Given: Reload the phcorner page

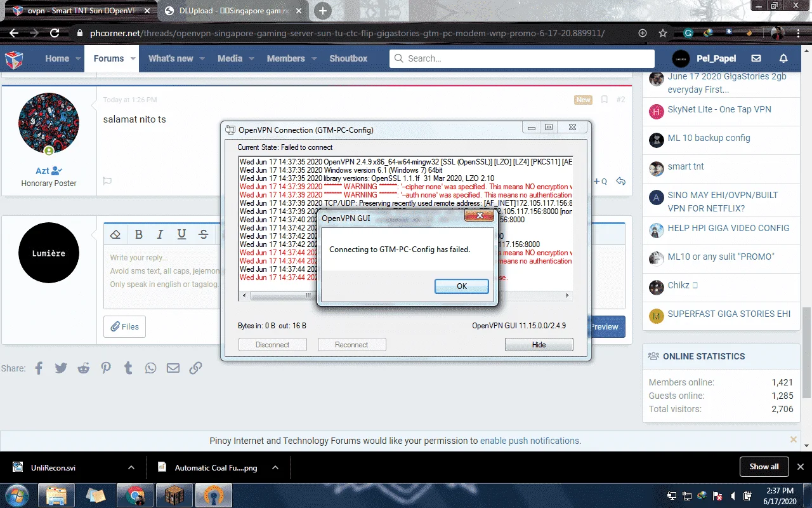Looking at the screenshot, I should 55,33.
